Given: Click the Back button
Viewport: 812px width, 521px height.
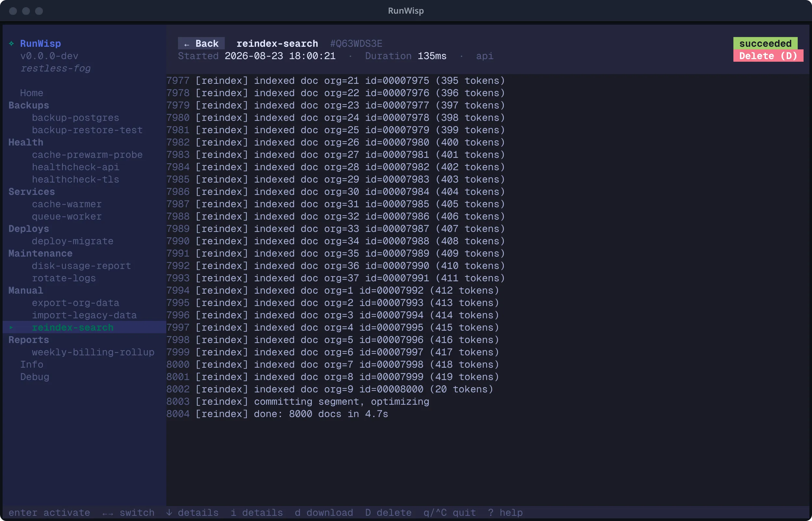Looking at the screenshot, I should point(201,43).
